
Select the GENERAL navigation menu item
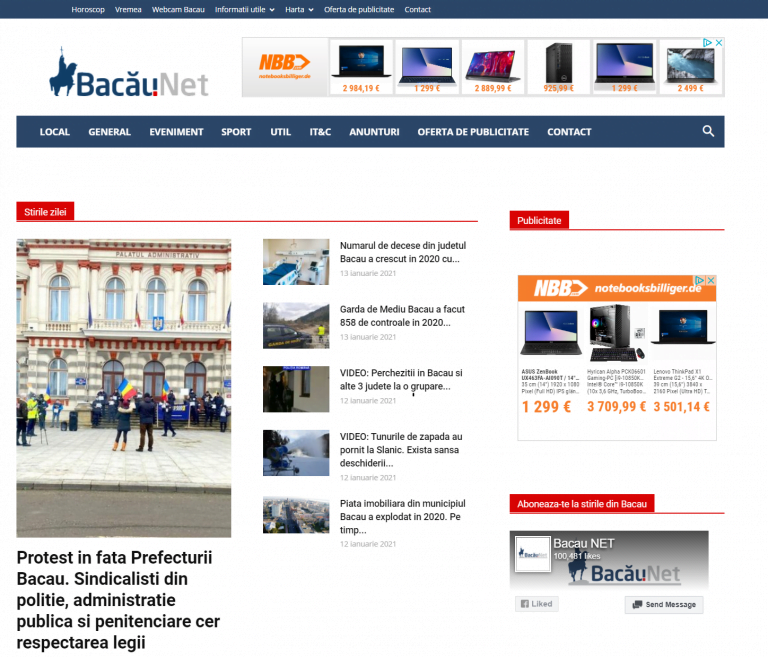(109, 132)
